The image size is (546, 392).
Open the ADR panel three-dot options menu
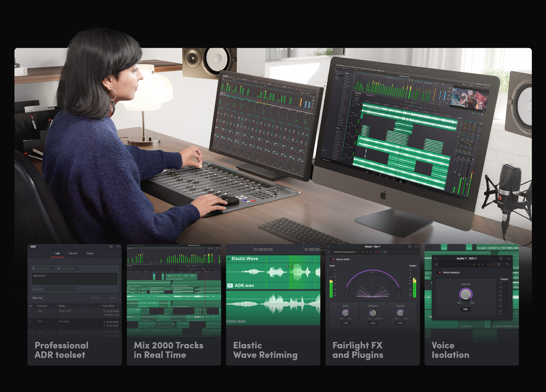coord(118,247)
